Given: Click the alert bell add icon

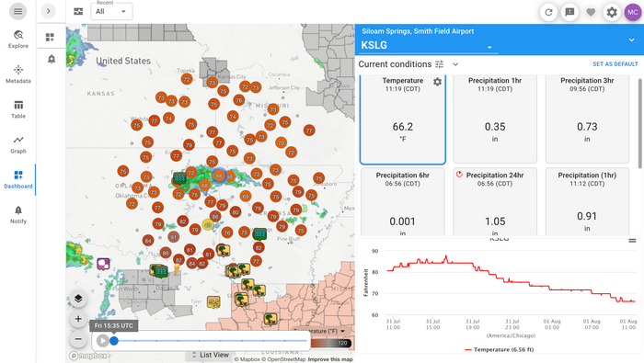Looking at the screenshot, I should pos(52,59).
